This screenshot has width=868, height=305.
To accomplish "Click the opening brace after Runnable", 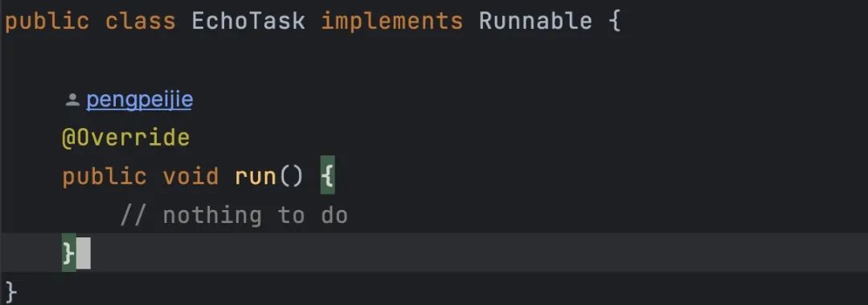I will coord(615,22).
